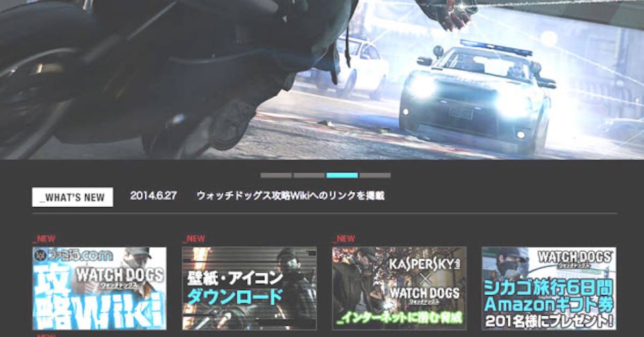Click the ダウンロード text on wallpaper banner
Screen dimensions: 644x337
pos(235,296)
